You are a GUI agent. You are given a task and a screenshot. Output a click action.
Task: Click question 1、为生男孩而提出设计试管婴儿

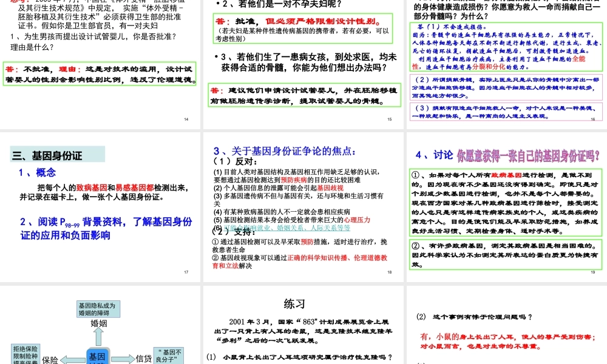click(93, 42)
